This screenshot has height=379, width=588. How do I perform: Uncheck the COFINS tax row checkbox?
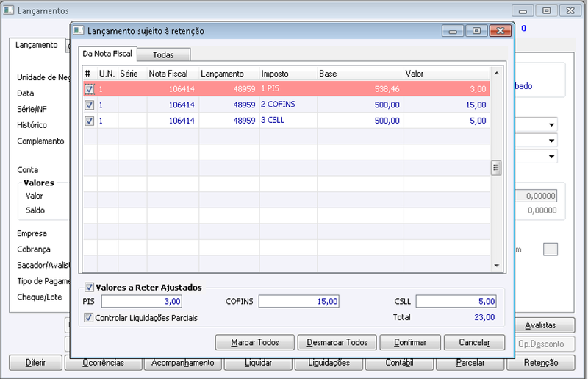point(89,105)
